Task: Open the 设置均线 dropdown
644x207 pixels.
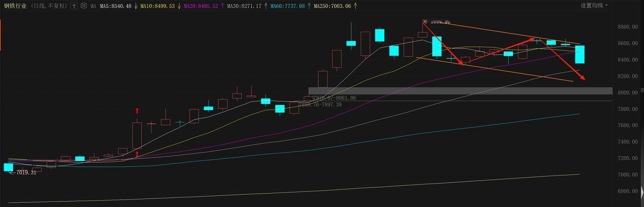Action: (x=594, y=6)
